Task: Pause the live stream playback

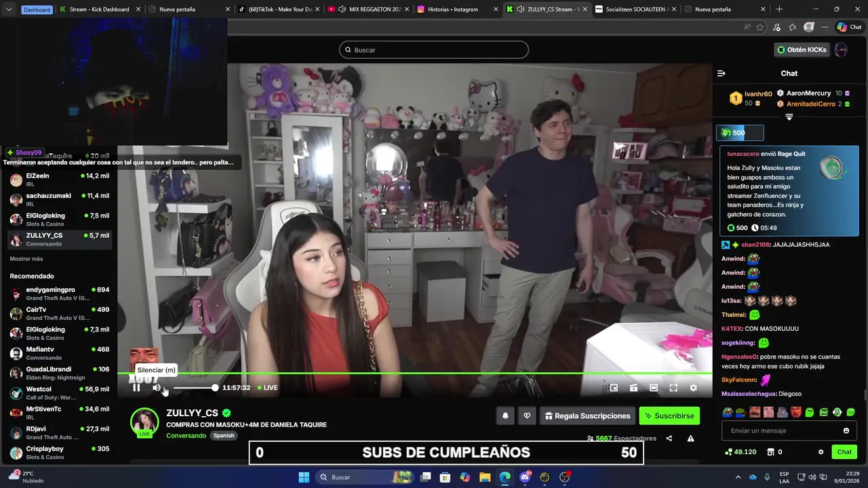Action: coord(136,388)
